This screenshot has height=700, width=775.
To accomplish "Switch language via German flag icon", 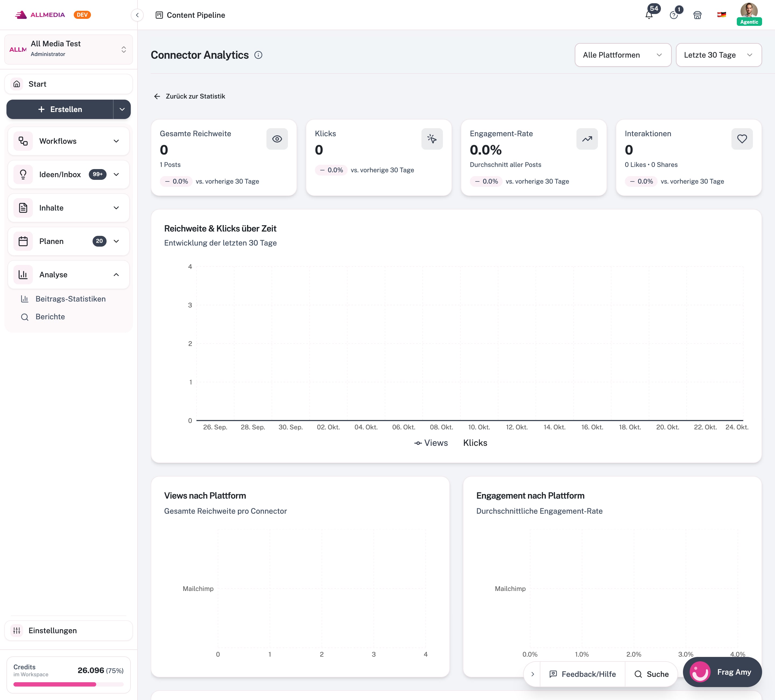I will pos(721,15).
